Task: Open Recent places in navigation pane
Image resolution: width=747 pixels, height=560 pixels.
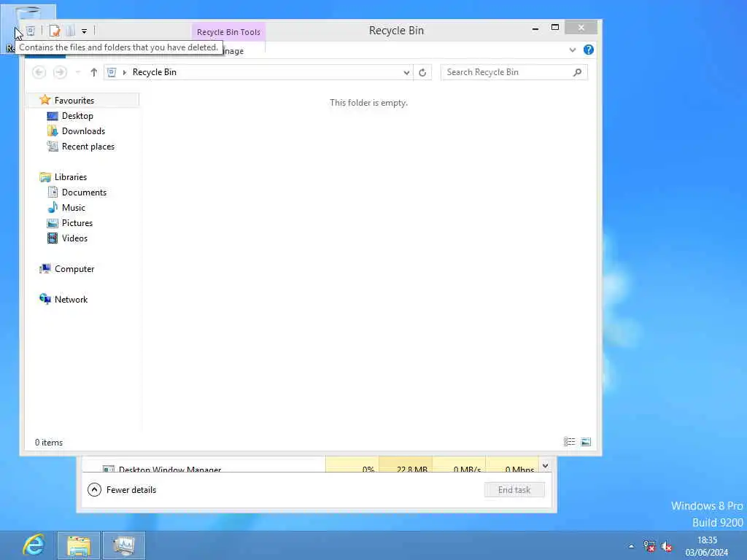Action: click(88, 146)
